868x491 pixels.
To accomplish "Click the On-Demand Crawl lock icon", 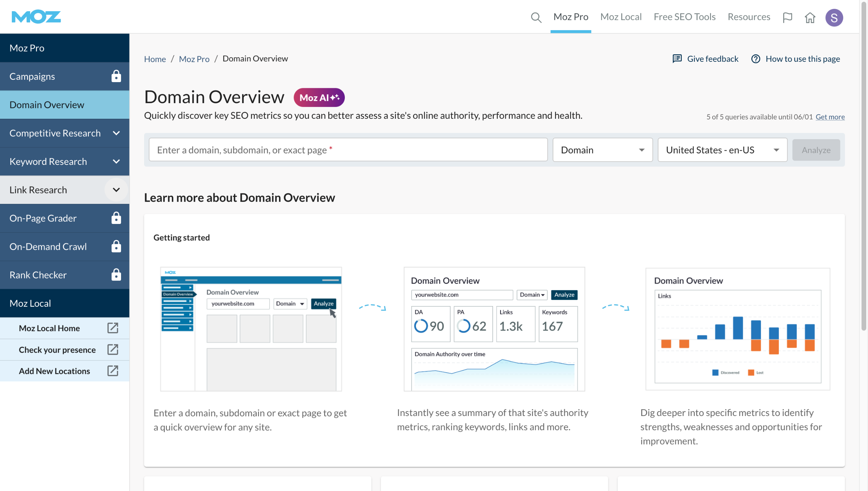I will pos(116,246).
